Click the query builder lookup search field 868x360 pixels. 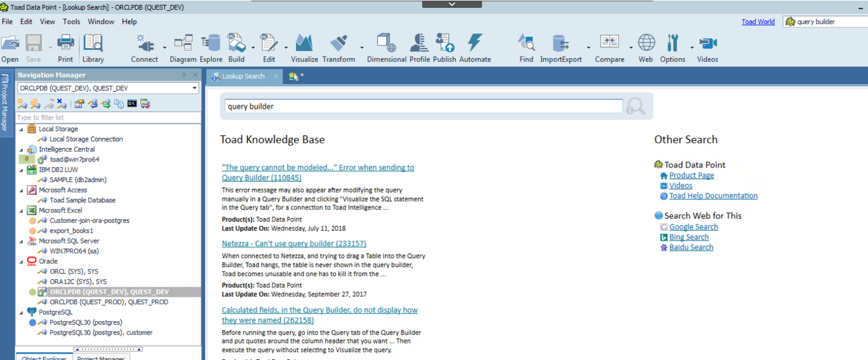pos(424,106)
